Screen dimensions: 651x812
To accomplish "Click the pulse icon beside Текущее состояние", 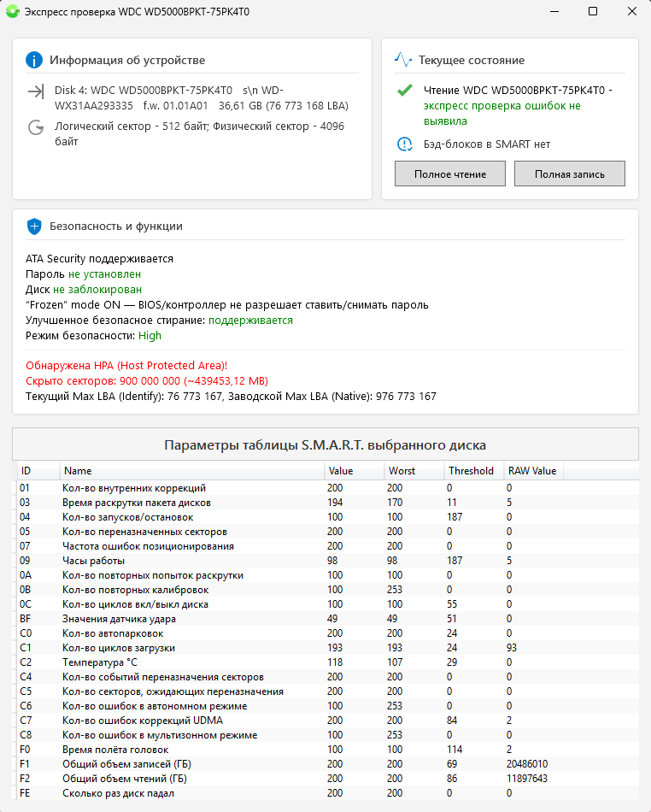I will point(403,60).
